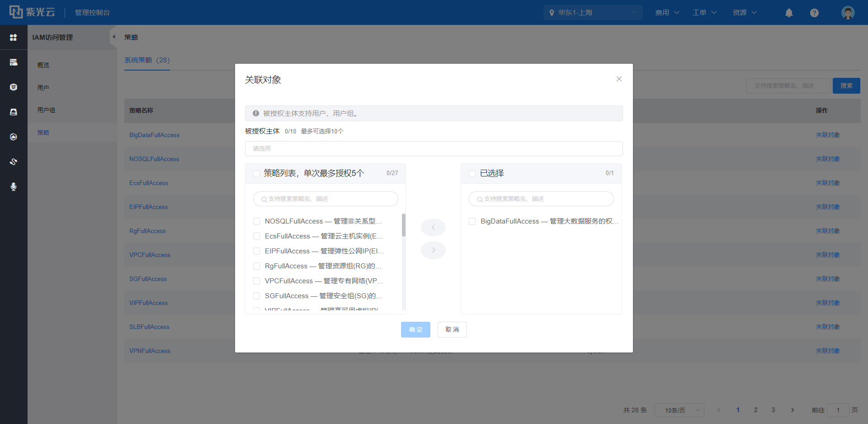
Task: Click the 取消 button
Action: (452, 329)
